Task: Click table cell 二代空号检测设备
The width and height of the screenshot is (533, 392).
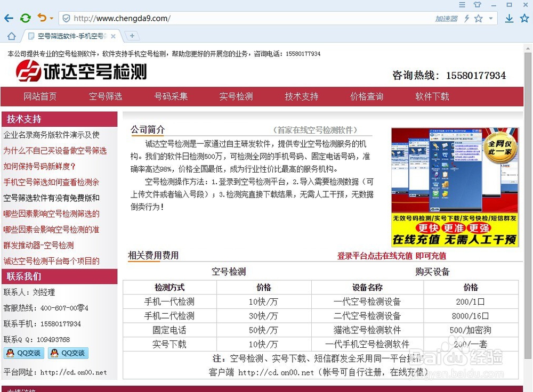Action: coord(367,316)
